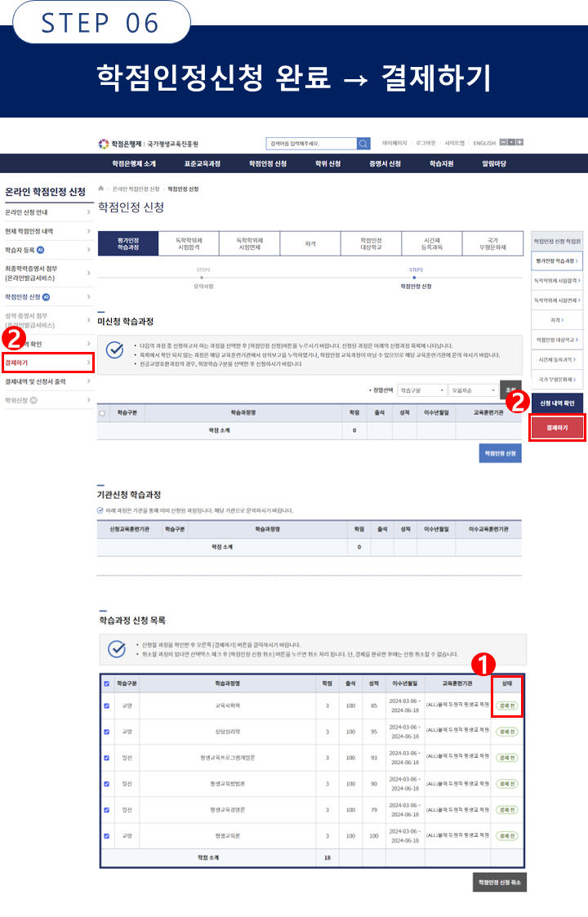Click the 마이페이지 link

[394, 143]
